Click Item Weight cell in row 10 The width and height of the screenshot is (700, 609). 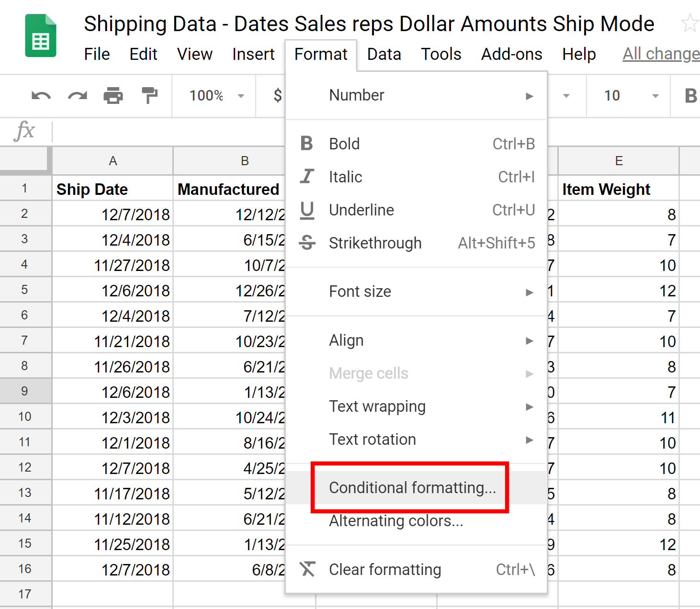coord(619,417)
